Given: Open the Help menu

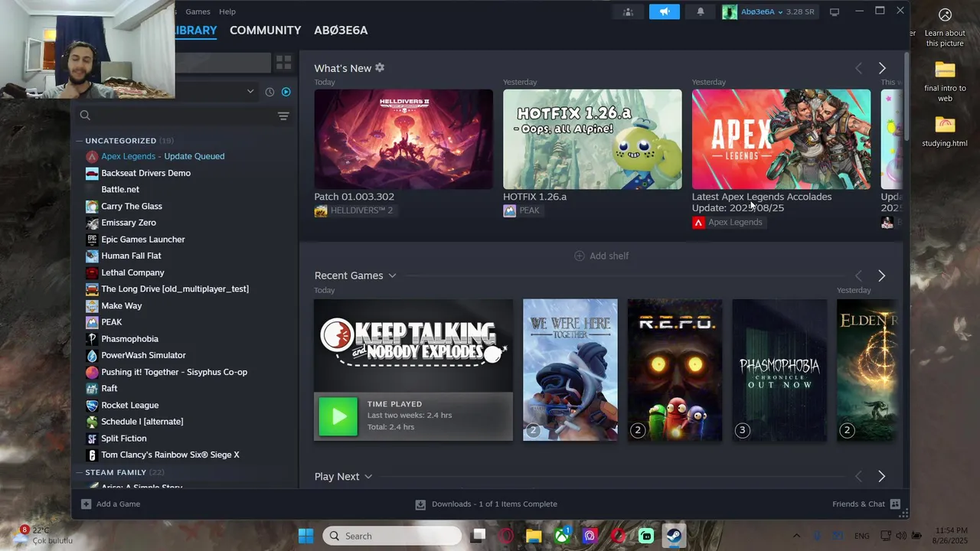Looking at the screenshot, I should click(227, 11).
